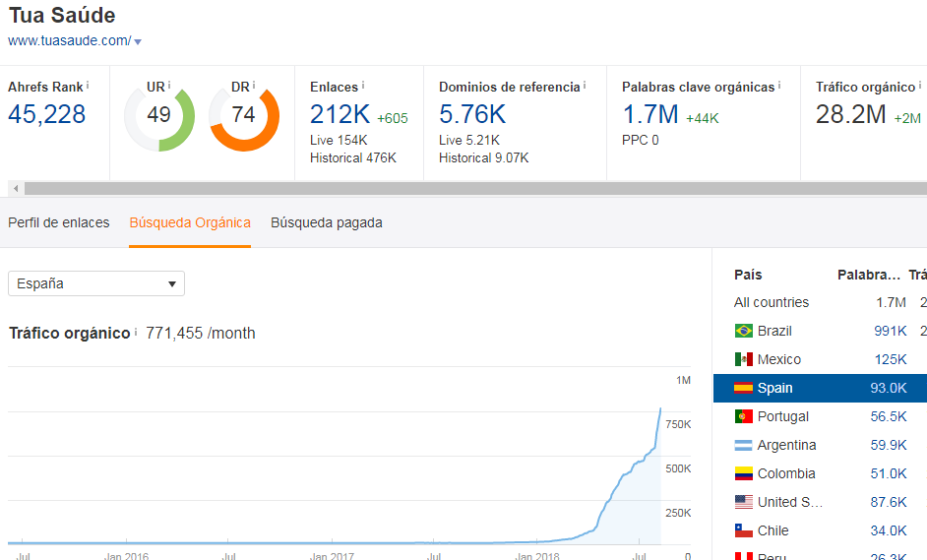Select the United S… row in the country table
Screen dimensions: 927x560
[820, 502]
